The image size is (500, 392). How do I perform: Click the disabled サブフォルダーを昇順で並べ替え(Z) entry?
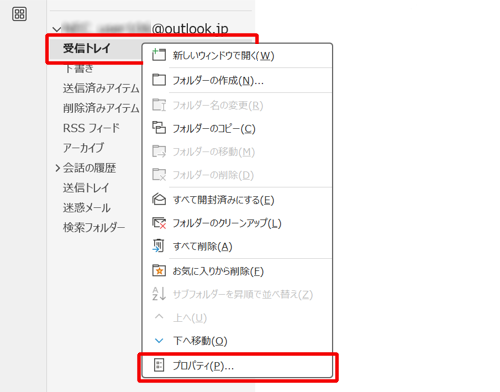click(x=237, y=294)
